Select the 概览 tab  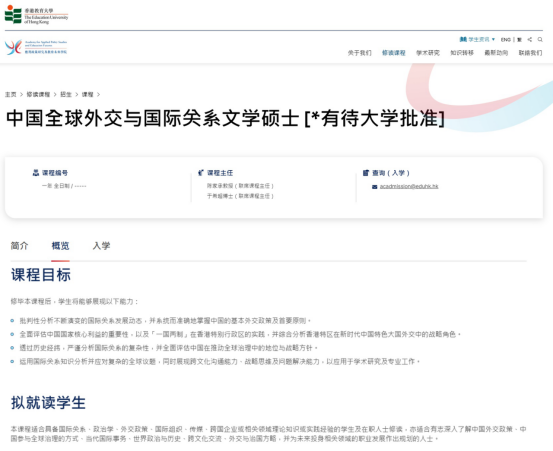(60, 245)
